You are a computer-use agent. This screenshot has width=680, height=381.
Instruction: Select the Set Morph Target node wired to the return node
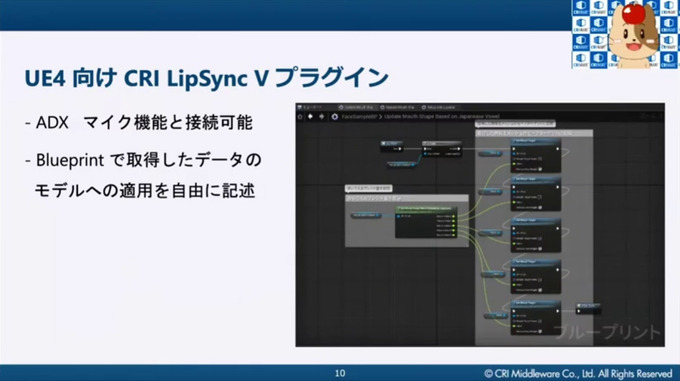click(536, 317)
